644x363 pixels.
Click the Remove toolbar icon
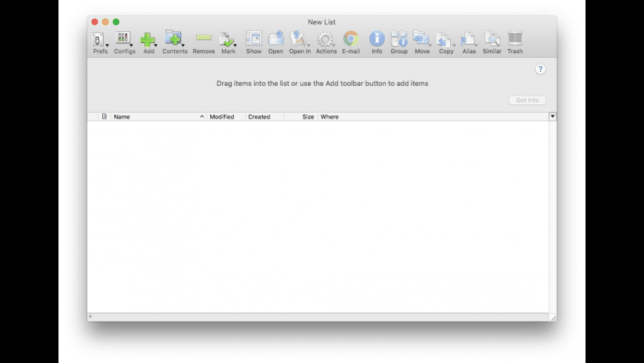tap(204, 38)
